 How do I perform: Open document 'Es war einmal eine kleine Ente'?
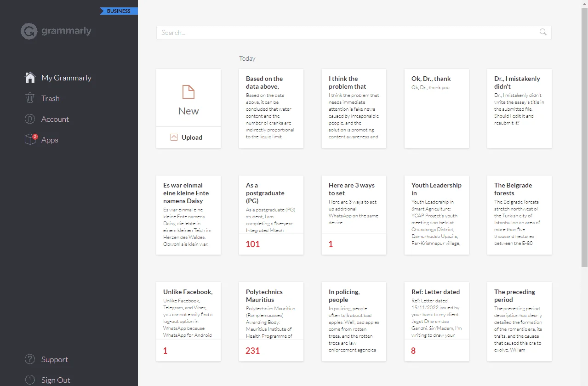point(188,215)
